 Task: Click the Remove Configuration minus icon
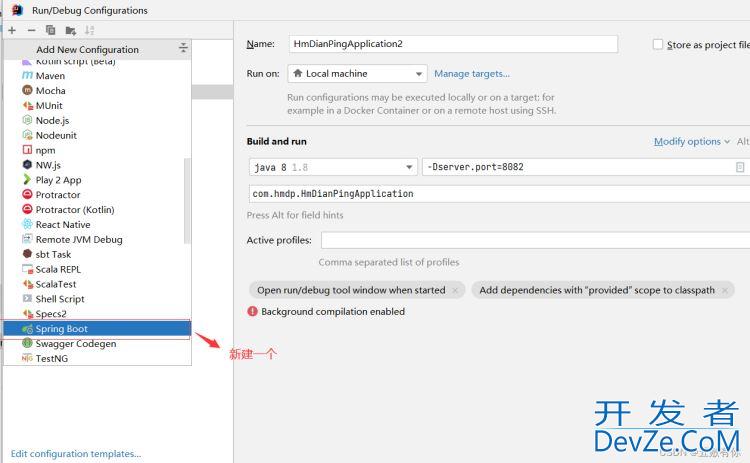coord(32,30)
